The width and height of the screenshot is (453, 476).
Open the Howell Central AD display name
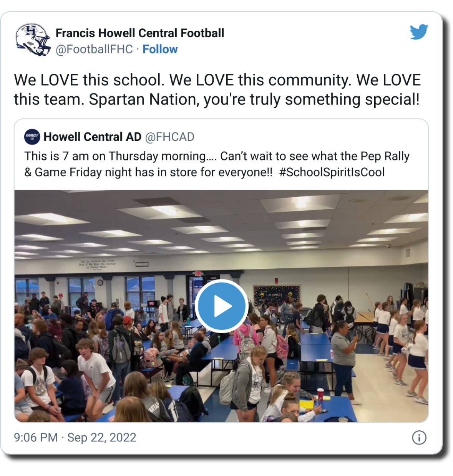click(x=92, y=137)
